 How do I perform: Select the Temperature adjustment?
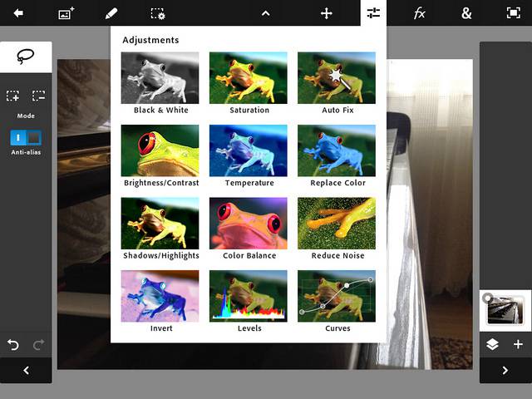(249, 155)
